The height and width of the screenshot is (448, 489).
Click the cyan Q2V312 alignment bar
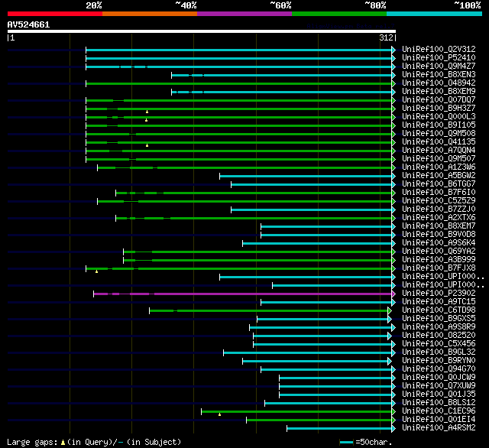(241, 50)
